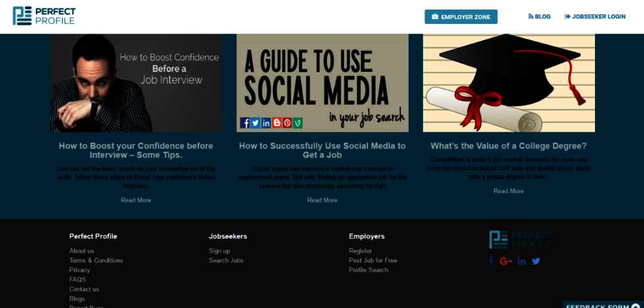
Task: Open 'What's the Value of a College Degree?' title
Action: point(509,146)
